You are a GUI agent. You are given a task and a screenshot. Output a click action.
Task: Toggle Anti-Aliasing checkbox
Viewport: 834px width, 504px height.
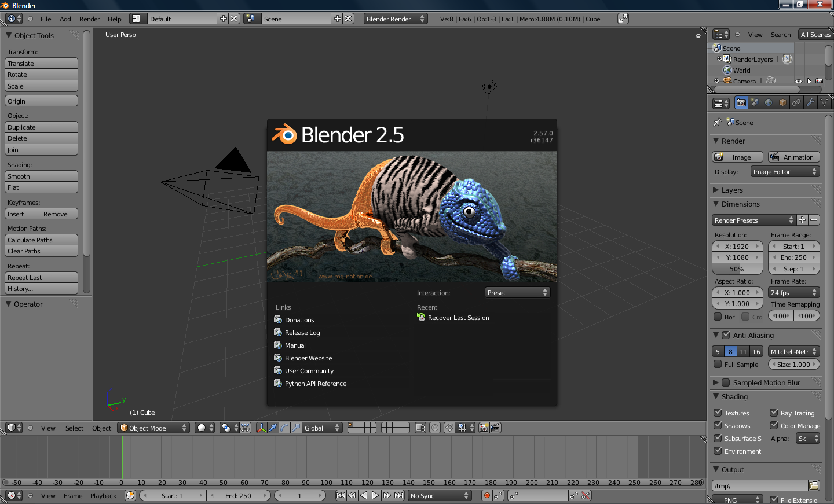[x=726, y=335]
